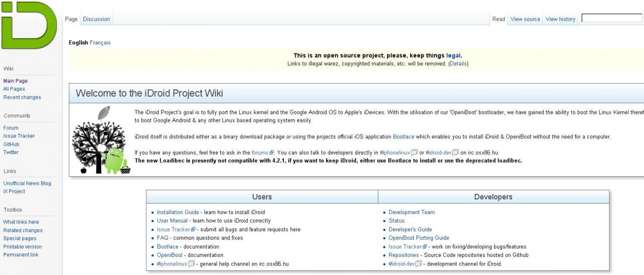Open #phonelinux link in Users list

point(172,264)
